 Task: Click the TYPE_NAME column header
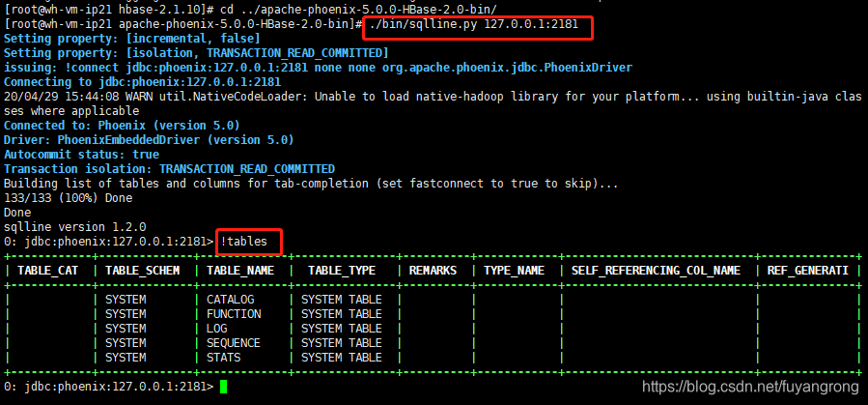[515, 271]
